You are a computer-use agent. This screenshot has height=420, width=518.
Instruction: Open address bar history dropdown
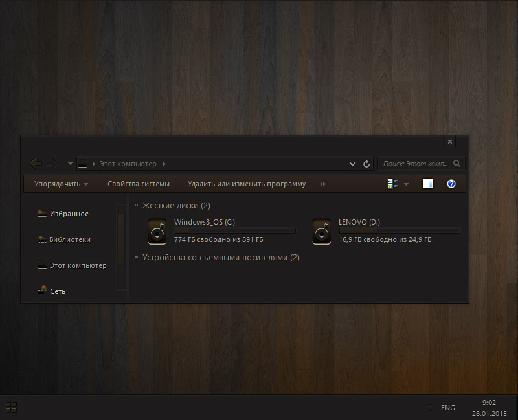tap(352, 164)
